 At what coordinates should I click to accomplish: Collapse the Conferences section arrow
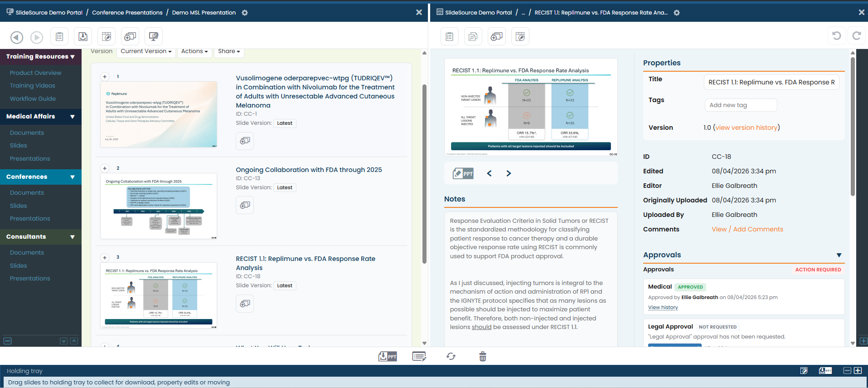tap(73, 177)
